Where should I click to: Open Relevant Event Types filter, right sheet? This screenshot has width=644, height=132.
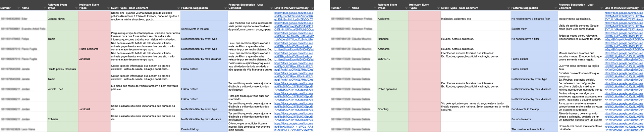point(406,8)
